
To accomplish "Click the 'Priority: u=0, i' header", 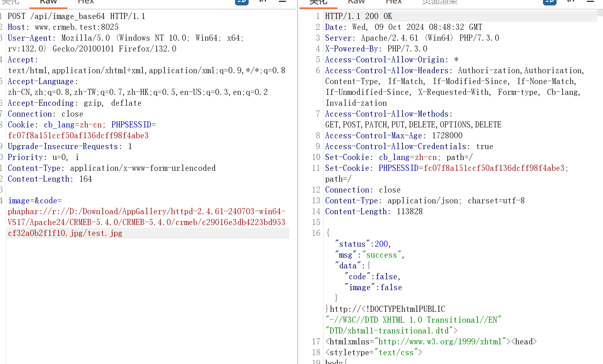I will 43,157.
